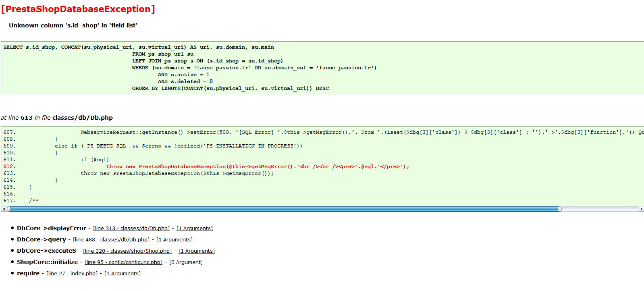Show arguments for DbCore->displayError

click(195, 229)
